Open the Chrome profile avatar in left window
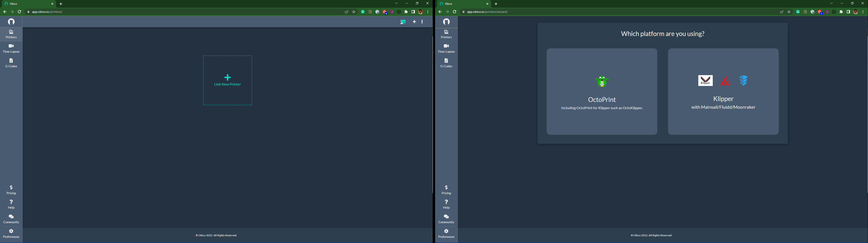868x243 pixels. (x=420, y=12)
